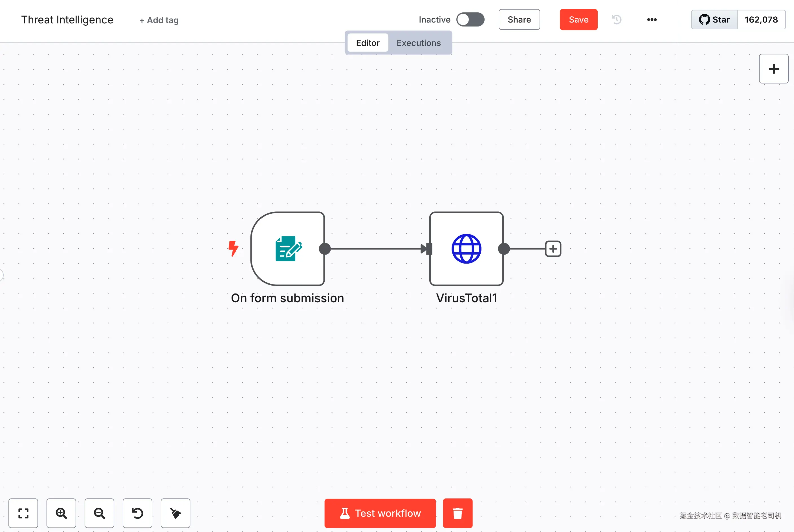Image resolution: width=794 pixels, height=532 pixels.
Task: Delete execution data with the trash icon
Action: [457, 513]
